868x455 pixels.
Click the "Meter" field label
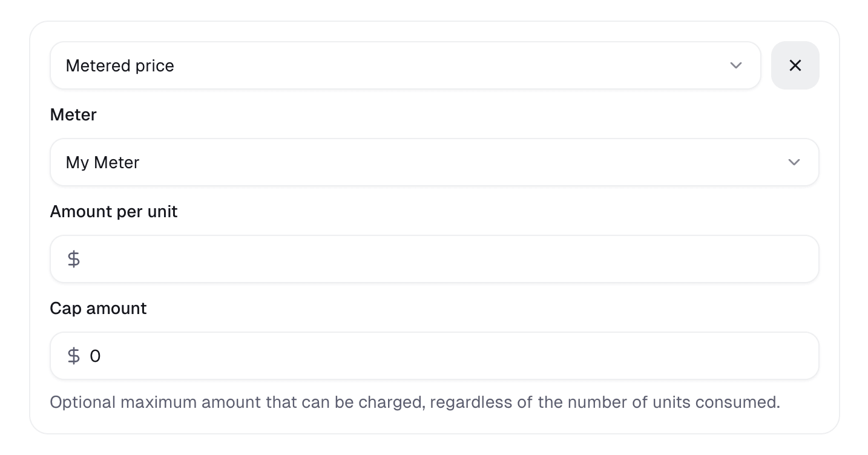point(73,114)
